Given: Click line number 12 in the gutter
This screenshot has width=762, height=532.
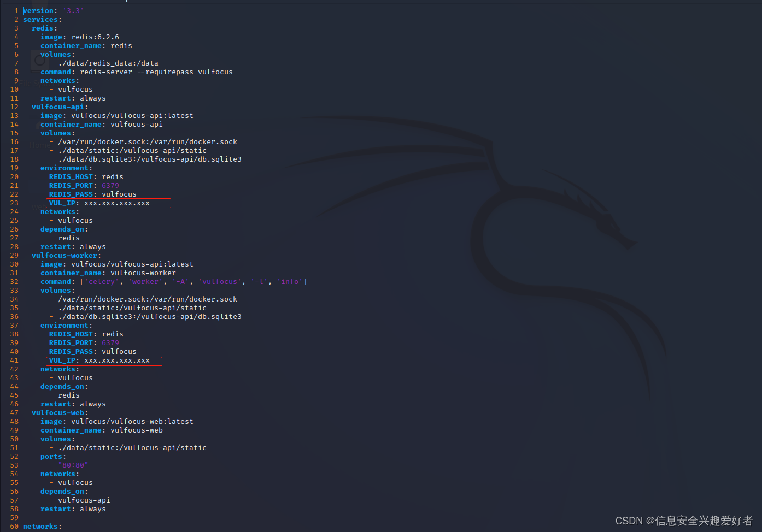Looking at the screenshot, I should pos(14,107).
